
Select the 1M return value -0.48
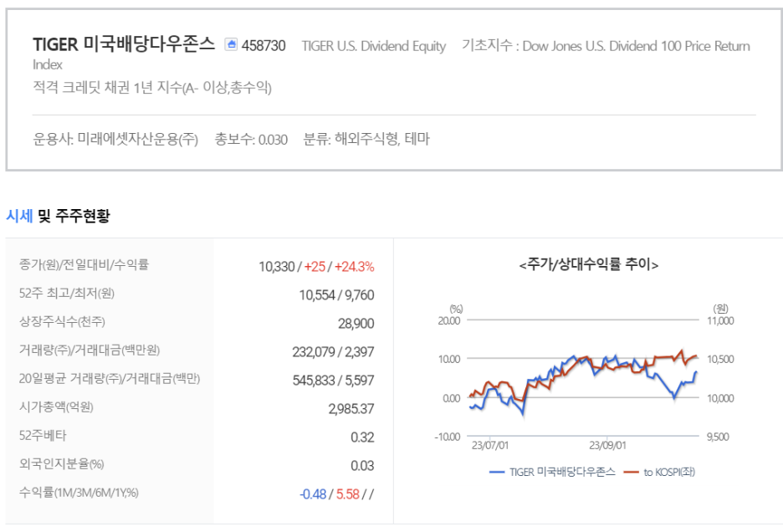click(313, 494)
